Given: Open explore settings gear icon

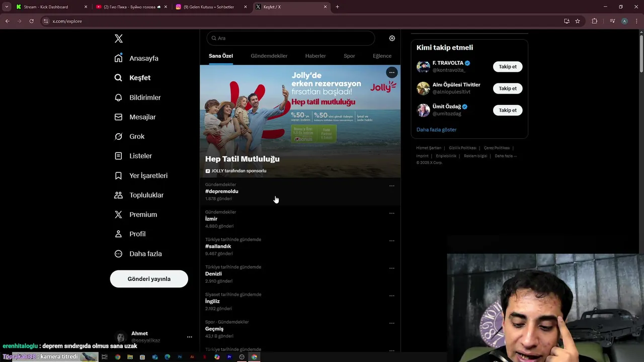Looking at the screenshot, I should click(x=392, y=38).
